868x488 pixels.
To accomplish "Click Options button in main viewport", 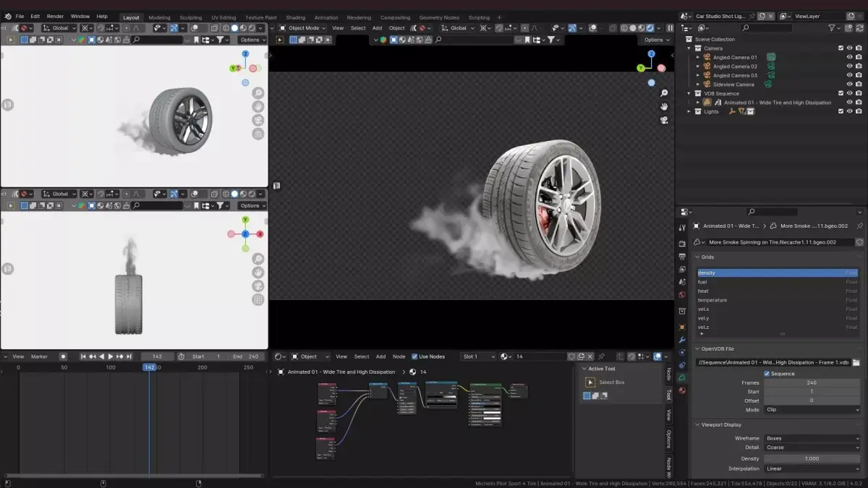I will click(x=655, y=40).
